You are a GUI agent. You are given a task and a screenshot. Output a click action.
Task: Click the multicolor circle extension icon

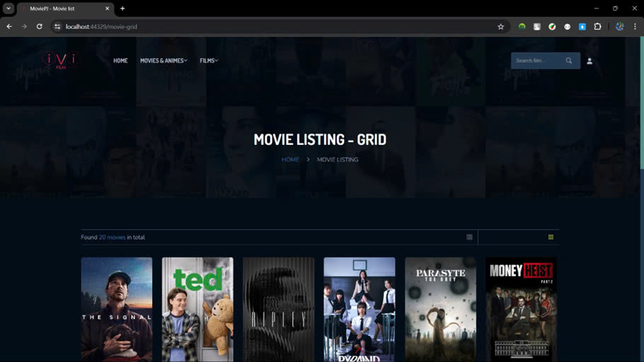point(552,27)
